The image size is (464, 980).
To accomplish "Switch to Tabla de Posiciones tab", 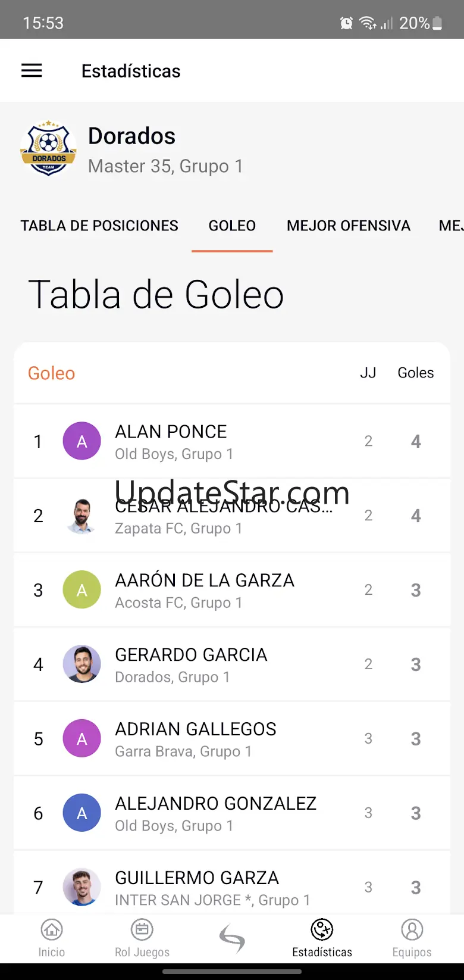I will pyautogui.click(x=99, y=226).
